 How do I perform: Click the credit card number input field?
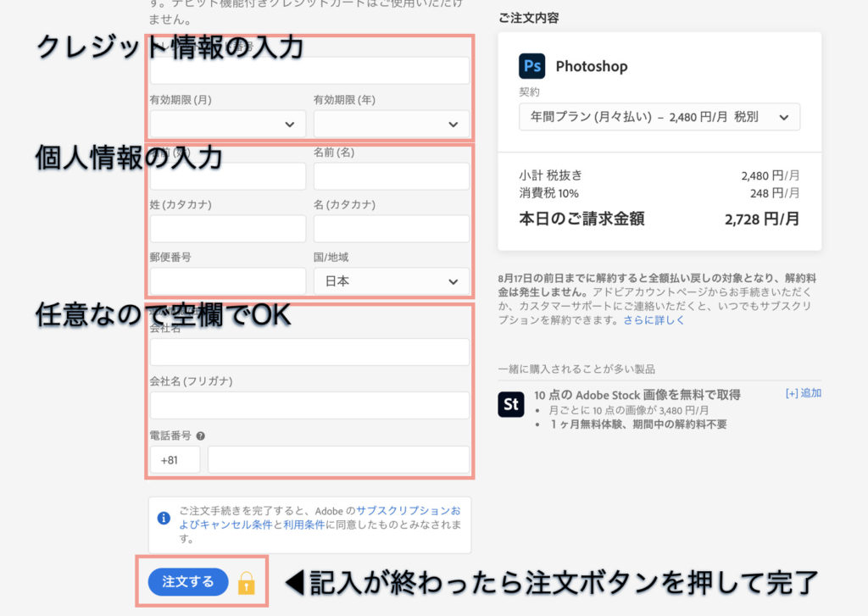click(x=309, y=71)
